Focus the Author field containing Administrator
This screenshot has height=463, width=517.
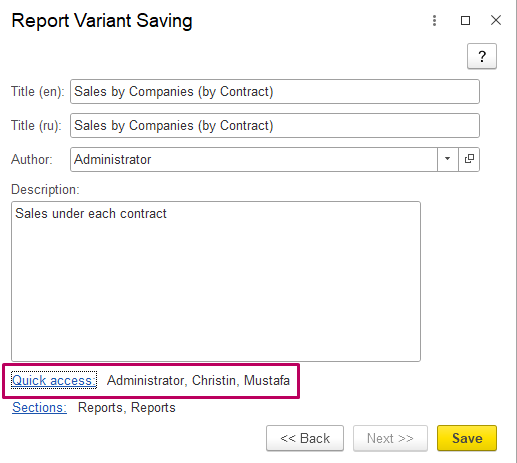click(254, 159)
